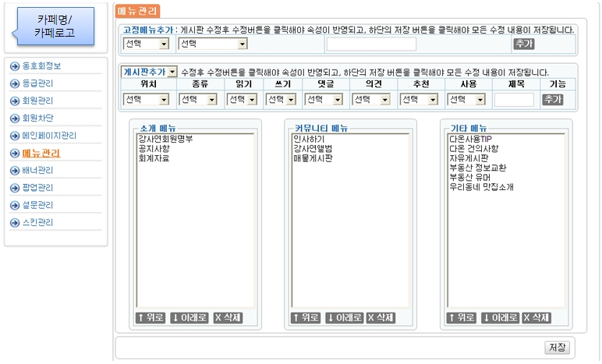The image size is (602, 364).
Task: Open the 읽기 permission dropdown
Action: (242, 100)
